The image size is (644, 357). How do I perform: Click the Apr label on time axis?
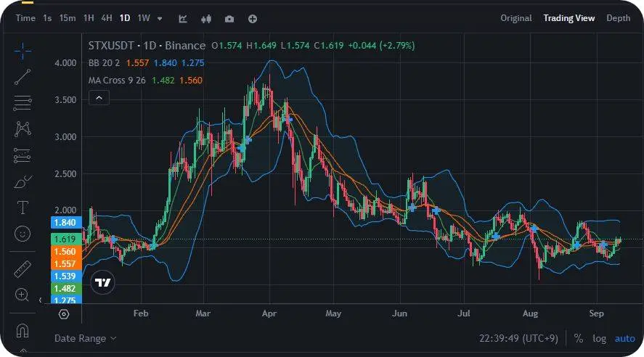click(269, 313)
